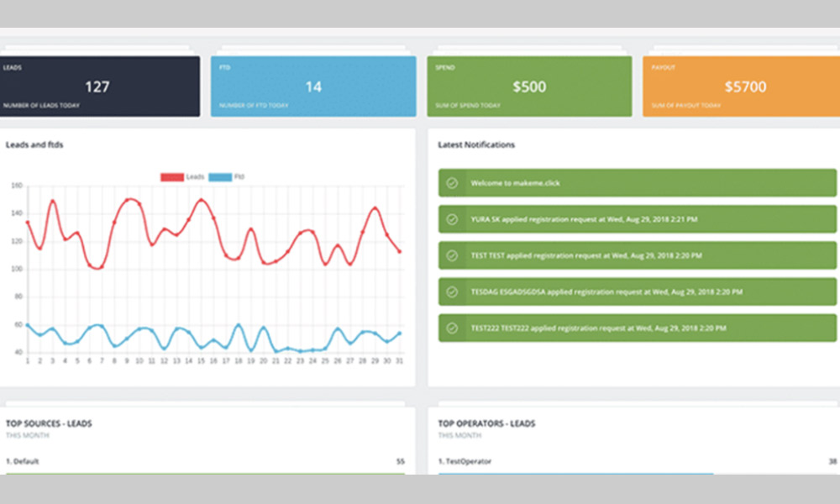Click the check icon on YURA SK notification

coord(452,219)
